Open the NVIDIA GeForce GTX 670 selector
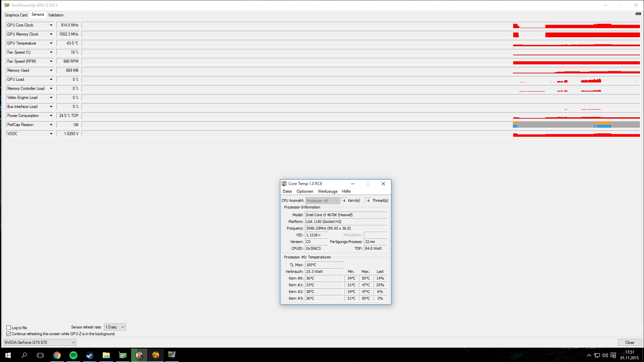Screen dimensions: 644x362 pos(40,343)
